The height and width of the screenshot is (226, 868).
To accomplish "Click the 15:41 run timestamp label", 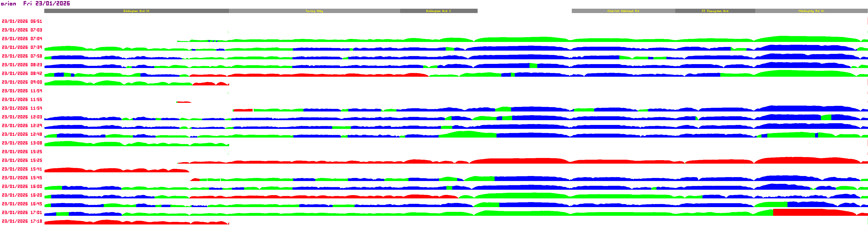I will pyautogui.click(x=22, y=169).
